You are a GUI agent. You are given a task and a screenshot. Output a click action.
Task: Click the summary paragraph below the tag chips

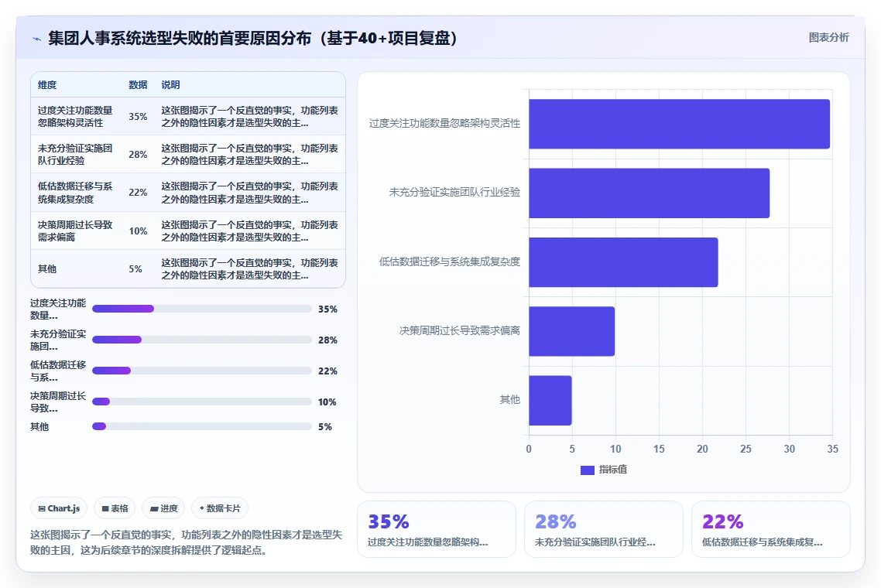(186, 542)
